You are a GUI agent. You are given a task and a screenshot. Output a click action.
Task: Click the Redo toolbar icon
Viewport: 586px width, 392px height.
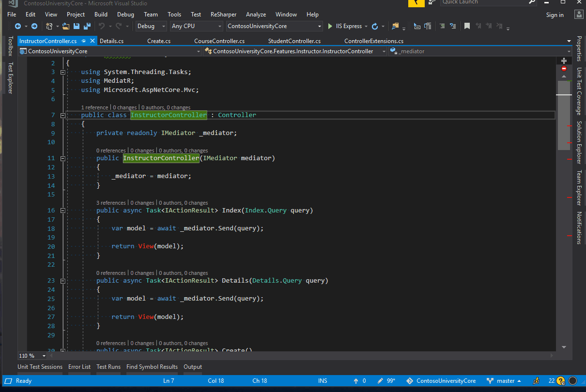(x=119, y=26)
